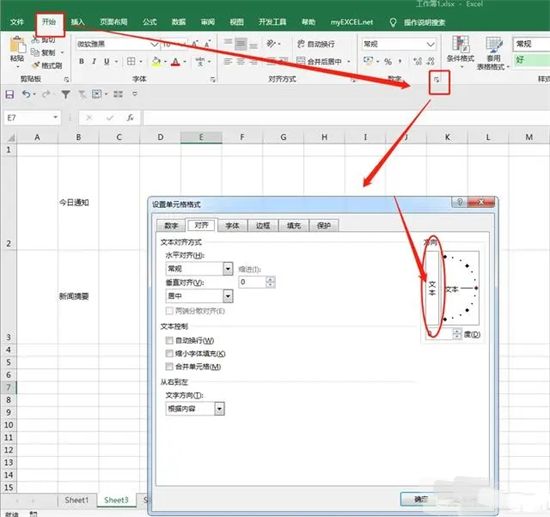Toggle Underline formatting in the ribbon
The height and width of the screenshot is (517, 550).
tap(107, 62)
